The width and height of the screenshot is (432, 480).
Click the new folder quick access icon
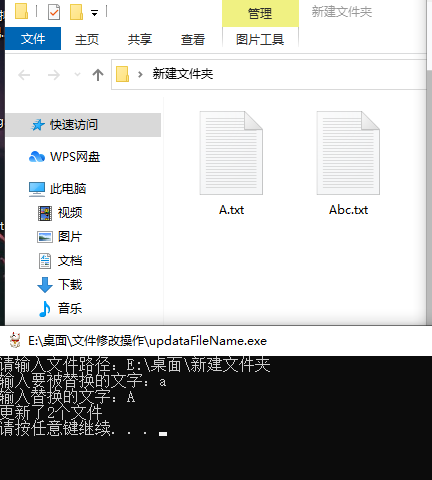(76, 12)
